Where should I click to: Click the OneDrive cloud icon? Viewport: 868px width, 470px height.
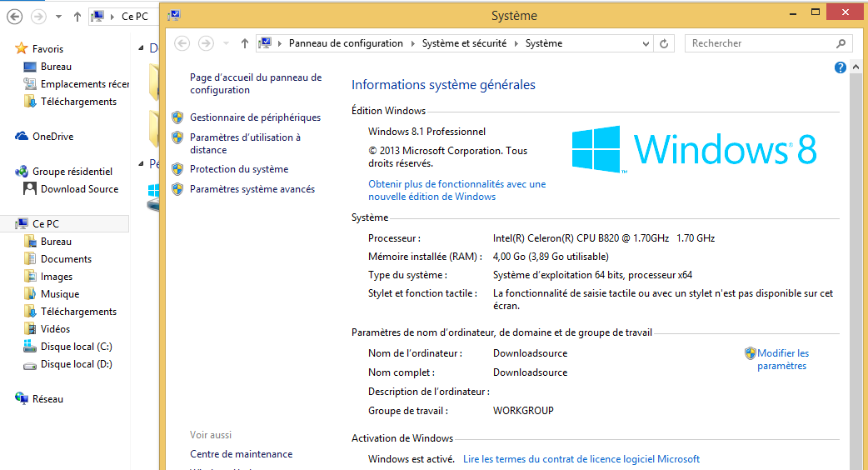22,136
